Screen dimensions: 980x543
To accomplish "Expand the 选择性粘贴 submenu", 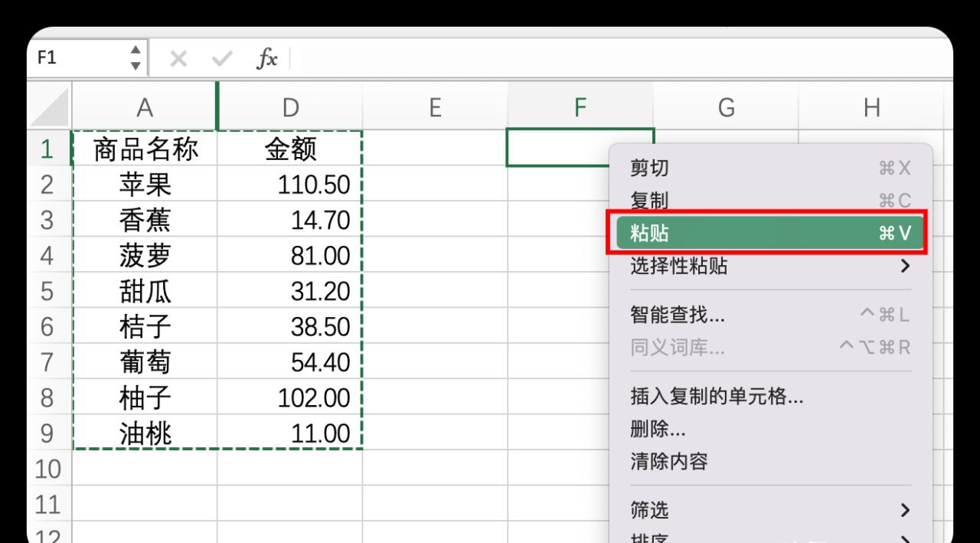I will (771, 267).
